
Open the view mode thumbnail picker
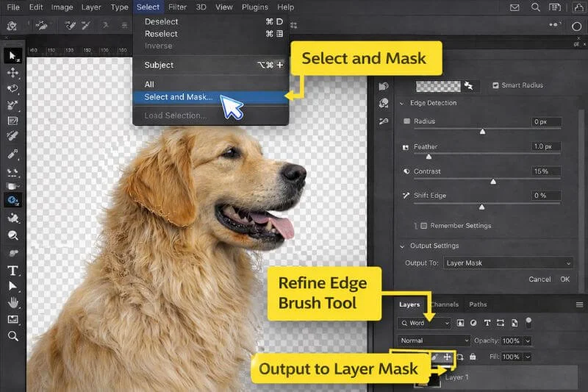[438, 86]
